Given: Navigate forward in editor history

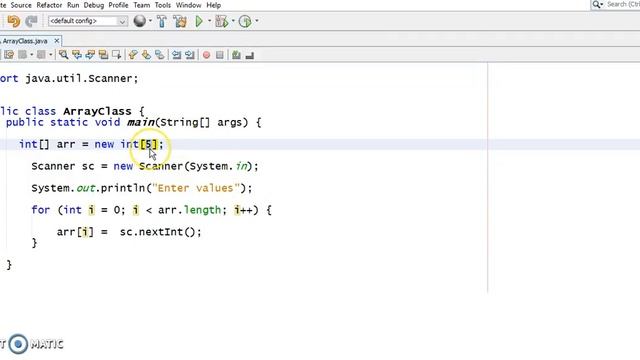Looking at the screenshot, I should point(41,55).
